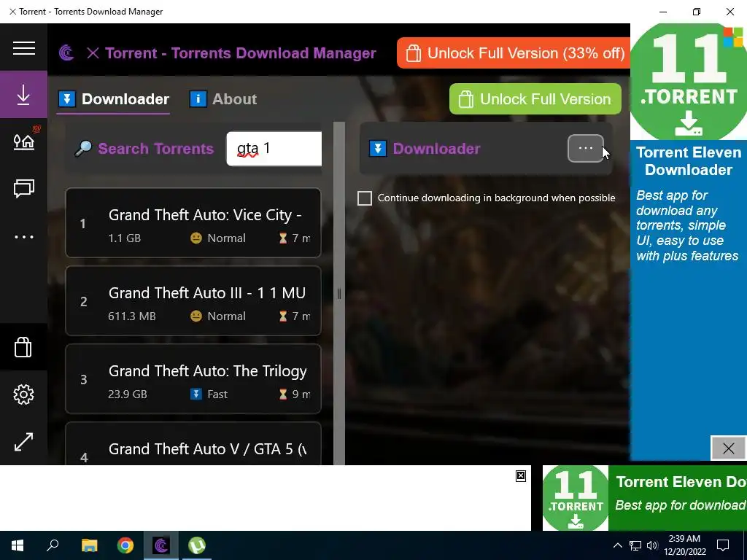Close the Torrent Eleven side ad
Image resolution: width=747 pixels, height=560 pixels.
[728, 448]
